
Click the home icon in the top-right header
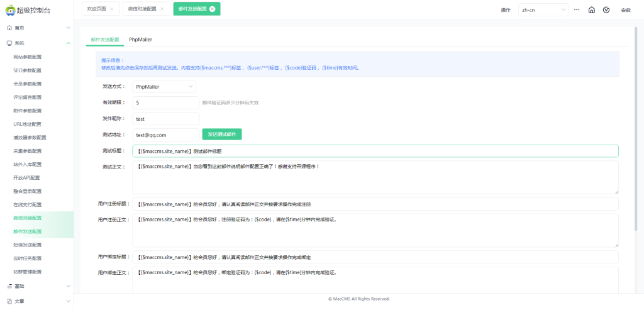click(x=591, y=10)
